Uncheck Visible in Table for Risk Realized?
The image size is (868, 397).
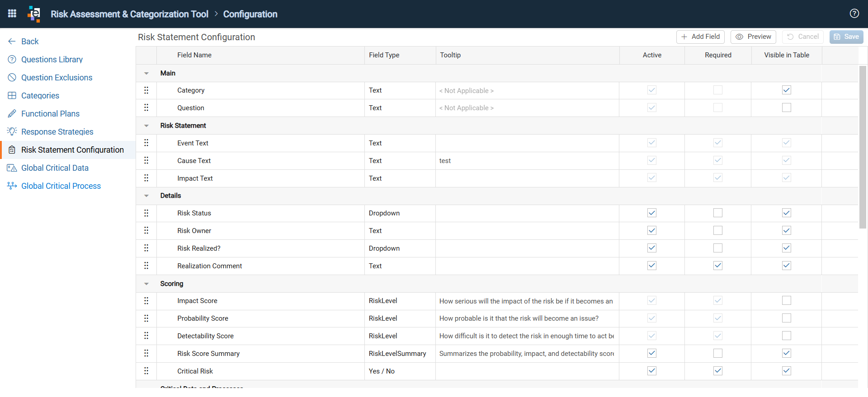tap(787, 248)
